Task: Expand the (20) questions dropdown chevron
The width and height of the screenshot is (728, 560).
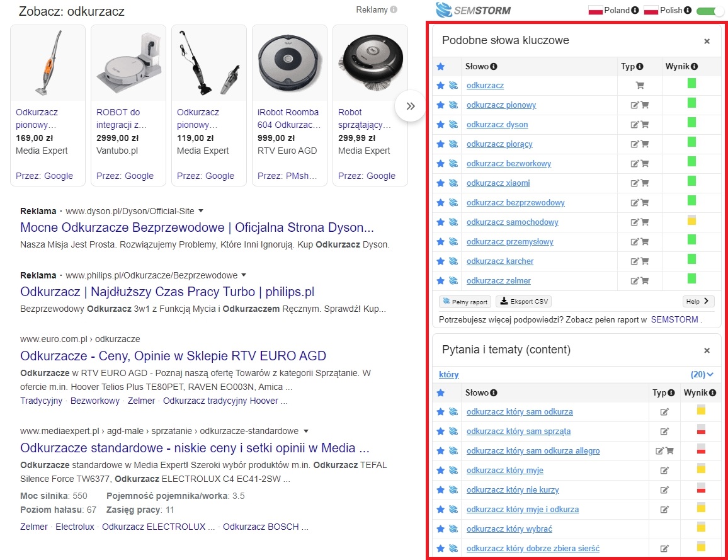Action: coord(710,375)
